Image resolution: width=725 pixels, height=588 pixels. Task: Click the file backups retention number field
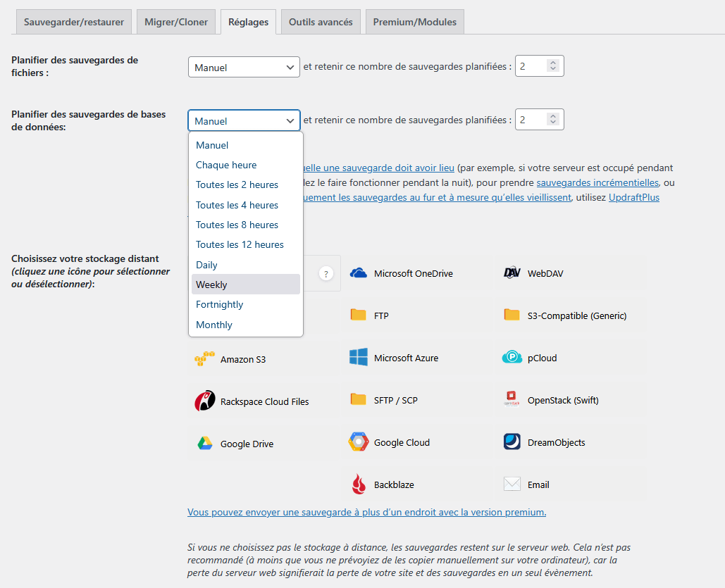click(531, 67)
